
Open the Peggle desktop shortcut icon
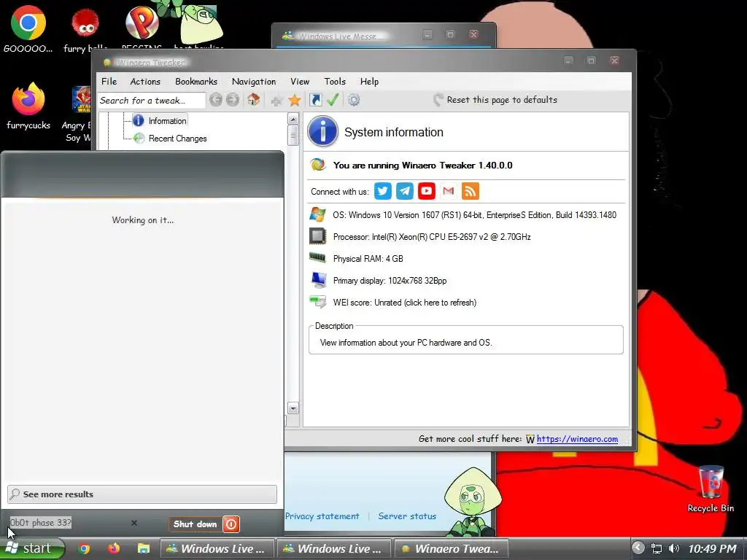pos(142,23)
